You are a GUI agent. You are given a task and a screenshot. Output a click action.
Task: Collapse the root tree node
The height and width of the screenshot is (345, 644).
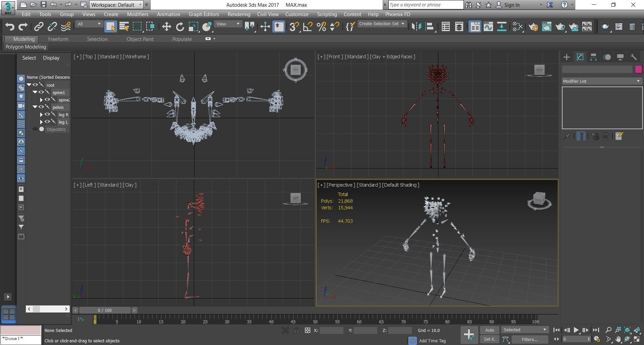(x=29, y=85)
